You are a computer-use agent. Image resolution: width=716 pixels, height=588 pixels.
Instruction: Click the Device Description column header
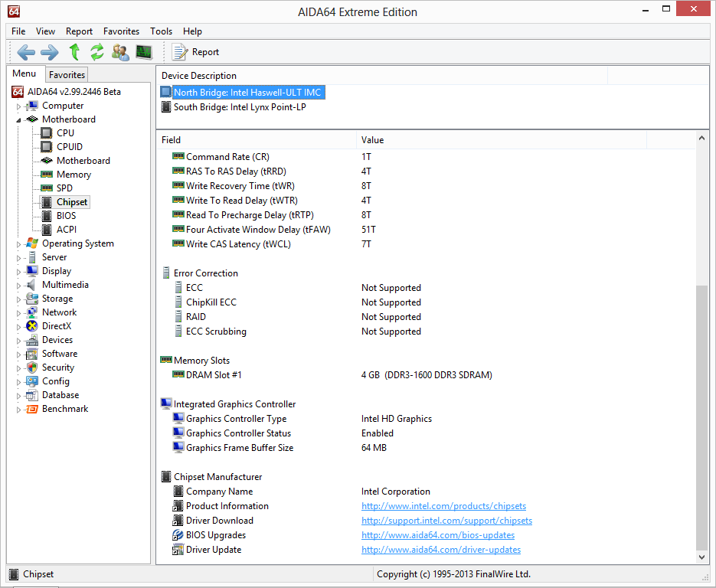(382, 76)
